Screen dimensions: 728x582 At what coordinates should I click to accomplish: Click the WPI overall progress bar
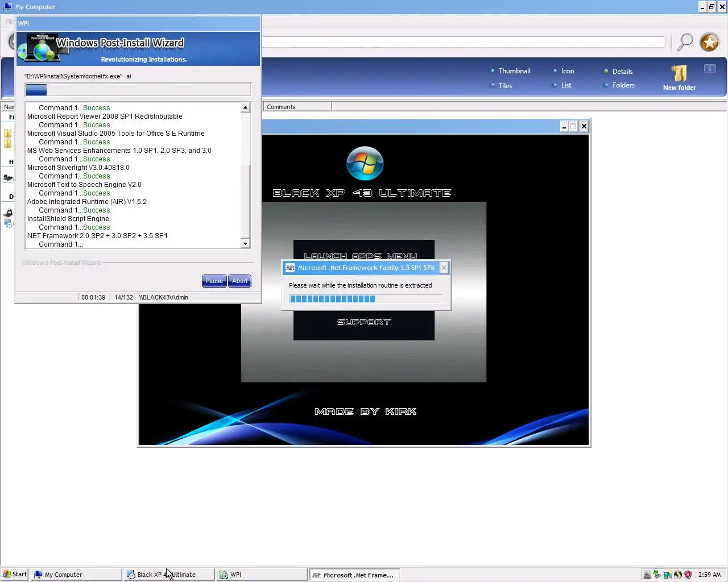pyautogui.click(x=138, y=90)
